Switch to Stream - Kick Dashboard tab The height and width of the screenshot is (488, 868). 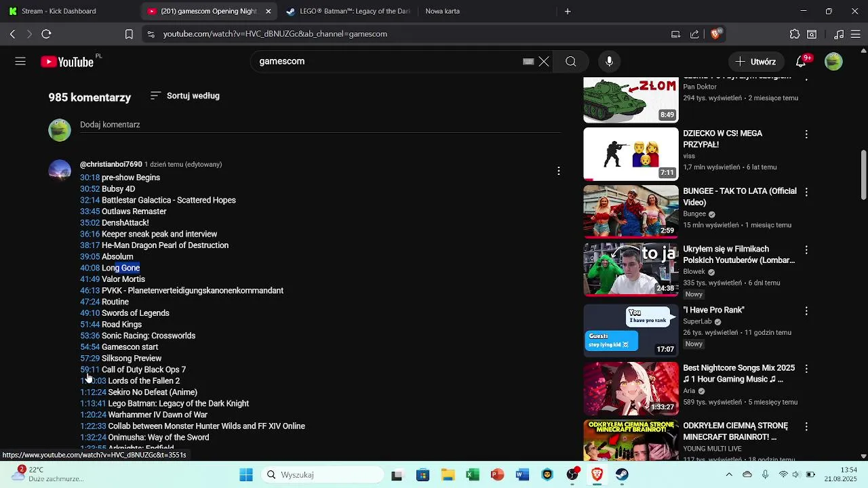[x=69, y=11]
